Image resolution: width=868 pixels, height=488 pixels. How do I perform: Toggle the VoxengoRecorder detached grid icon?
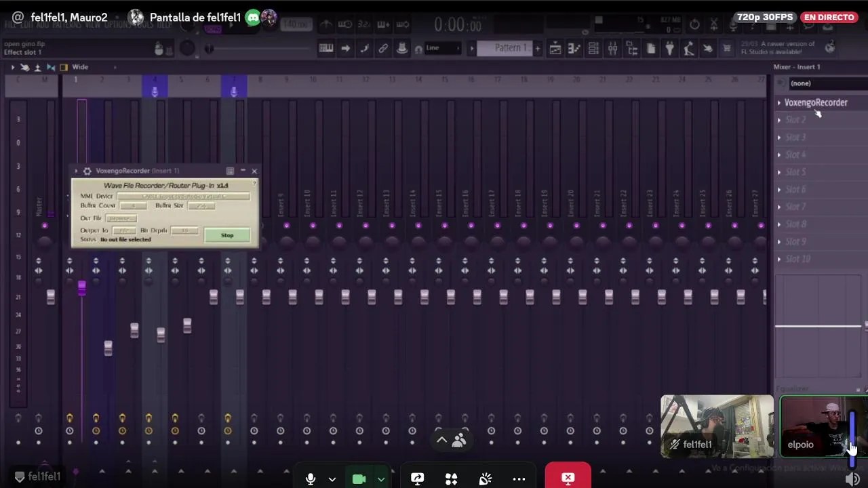click(230, 171)
